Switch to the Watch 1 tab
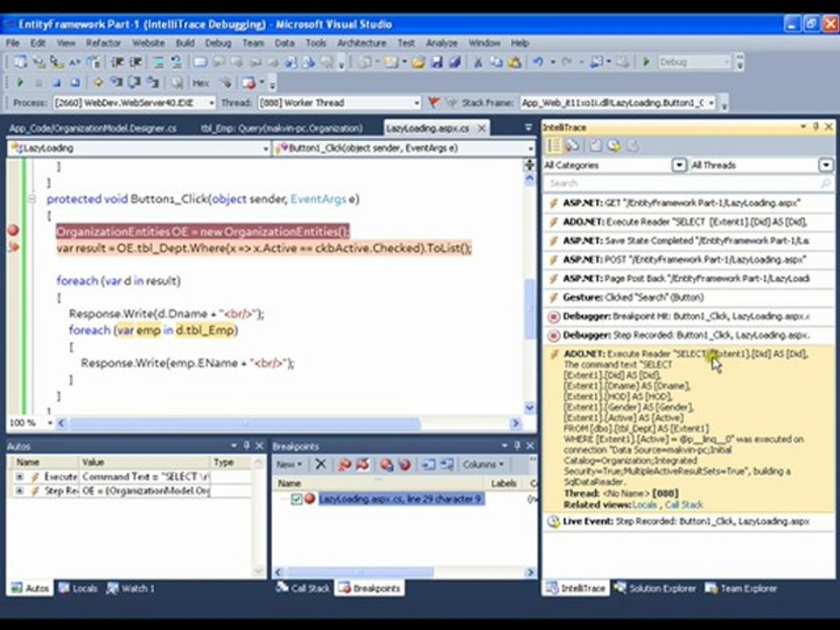The height and width of the screenshot is (630, 840). [130, 588]
